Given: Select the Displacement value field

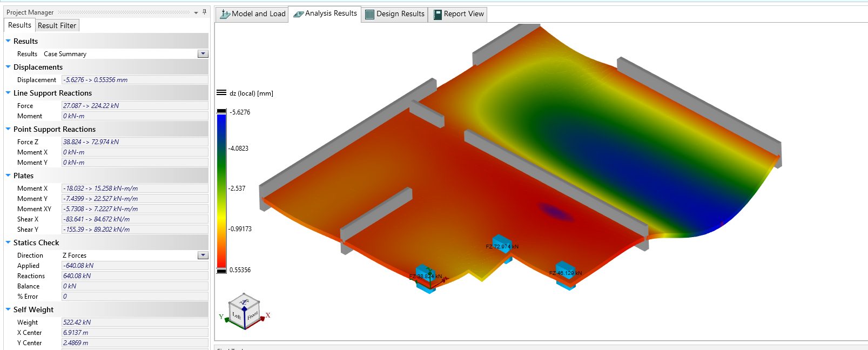Looking at the screenshot, I should click(x=135, y=80).
